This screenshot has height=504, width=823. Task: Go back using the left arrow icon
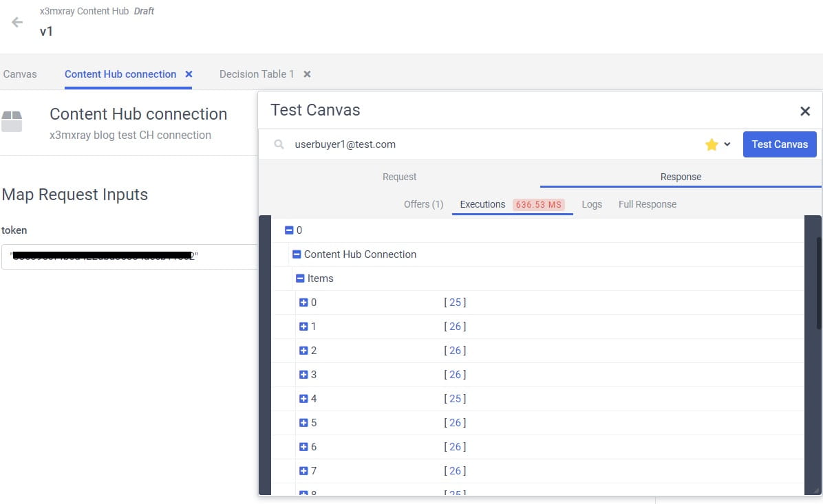17,22
